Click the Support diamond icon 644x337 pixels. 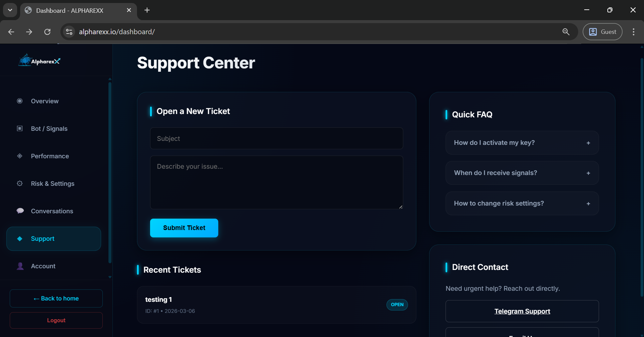20,238
